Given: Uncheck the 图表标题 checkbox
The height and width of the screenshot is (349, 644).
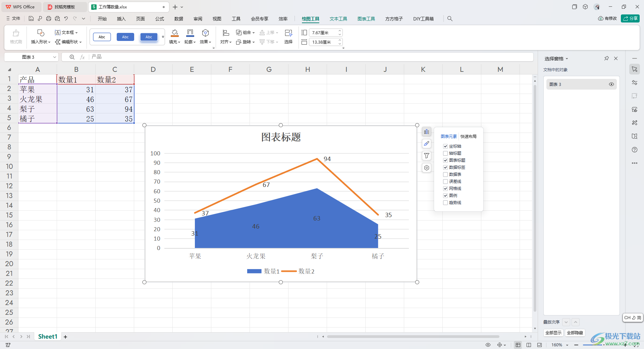Looking at the screenshot, I should tap(445, 160).
